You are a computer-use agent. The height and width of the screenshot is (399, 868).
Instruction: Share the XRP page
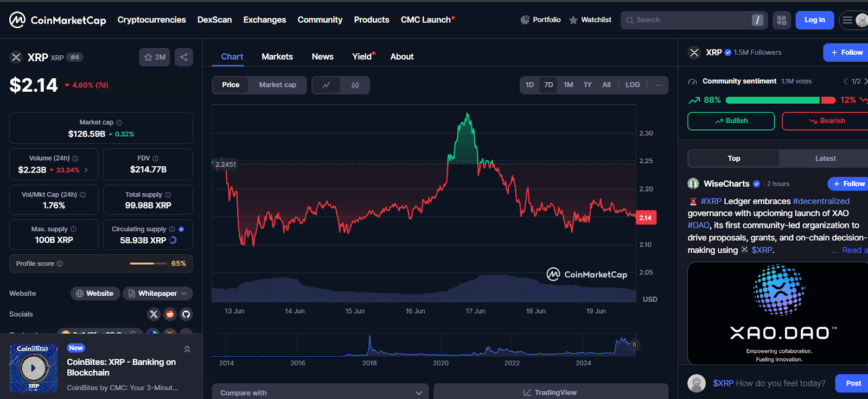(184, 57)
